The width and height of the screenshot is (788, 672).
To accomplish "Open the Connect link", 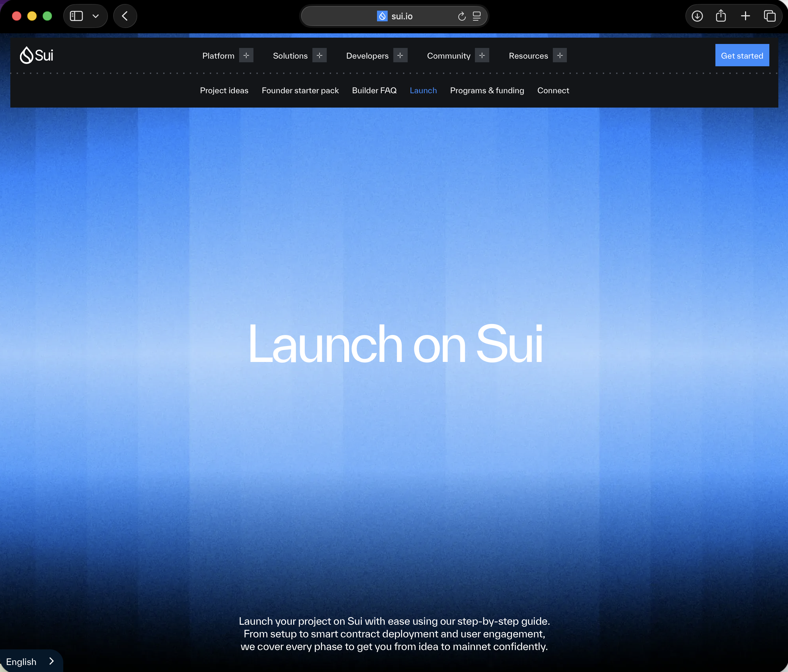I will click(x=553, y=91).
